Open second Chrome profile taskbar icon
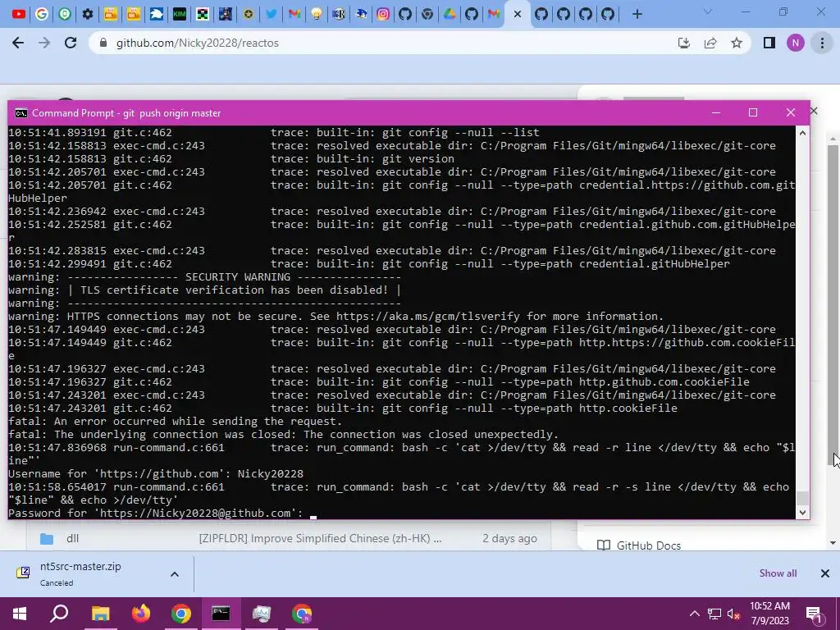The height and width of the screenshot is (630, 840). [302, 614]
